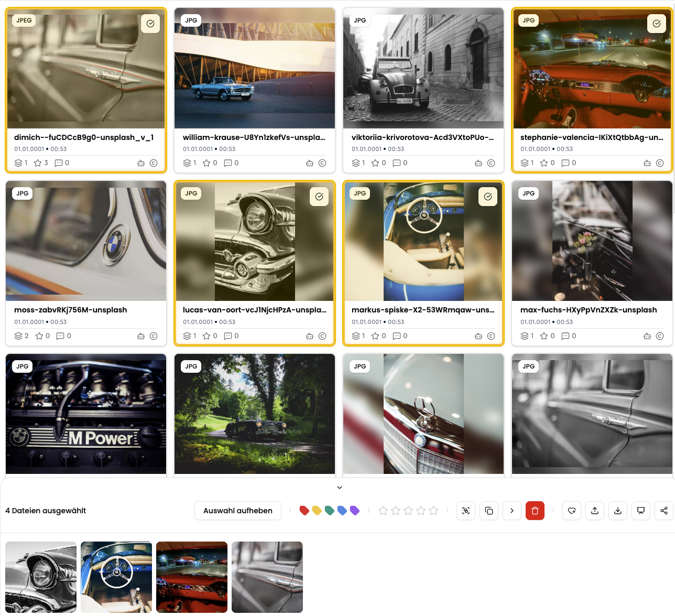Apply the red color tag to the selection

tap(304, 511)
